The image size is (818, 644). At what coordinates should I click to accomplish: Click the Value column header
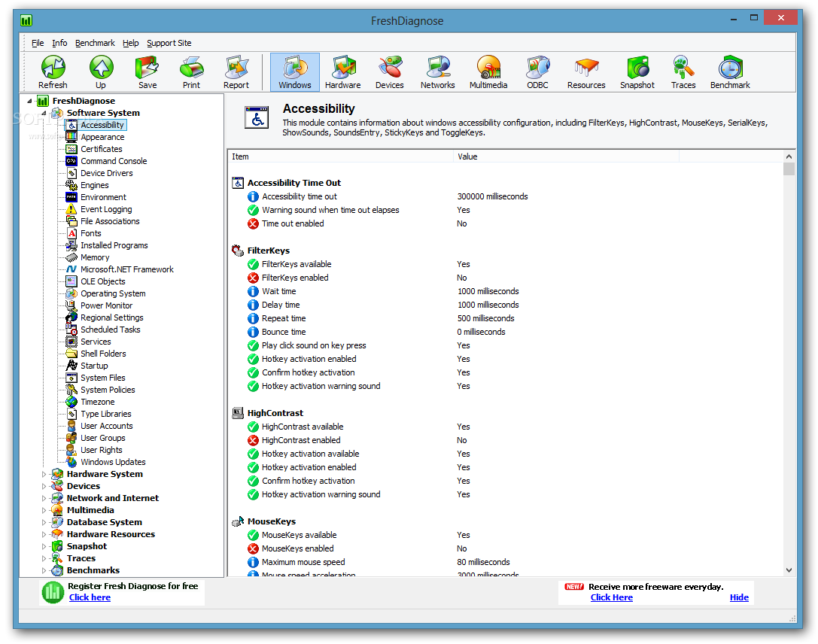[566, 156]
